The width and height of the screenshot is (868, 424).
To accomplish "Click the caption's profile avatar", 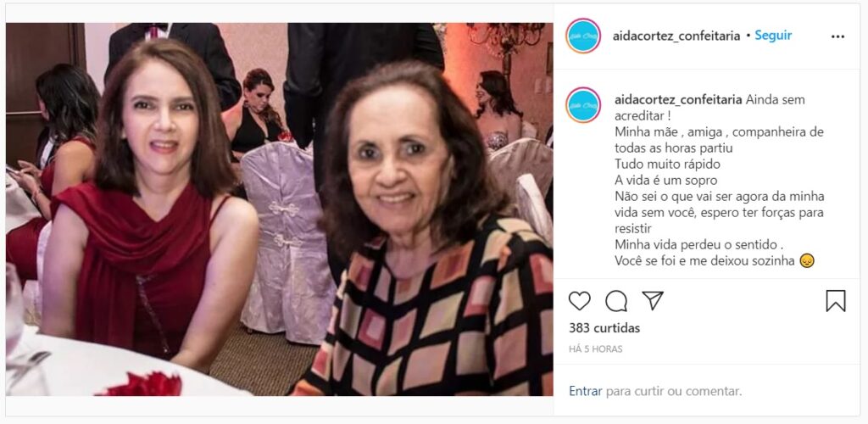I will click(583, 104).
